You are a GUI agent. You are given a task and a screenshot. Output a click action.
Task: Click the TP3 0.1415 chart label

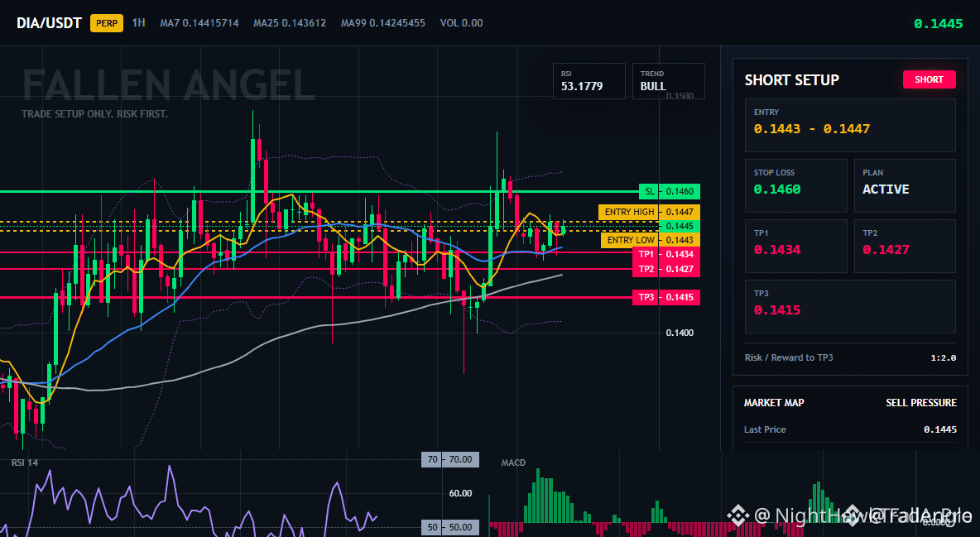click(666, 297)
